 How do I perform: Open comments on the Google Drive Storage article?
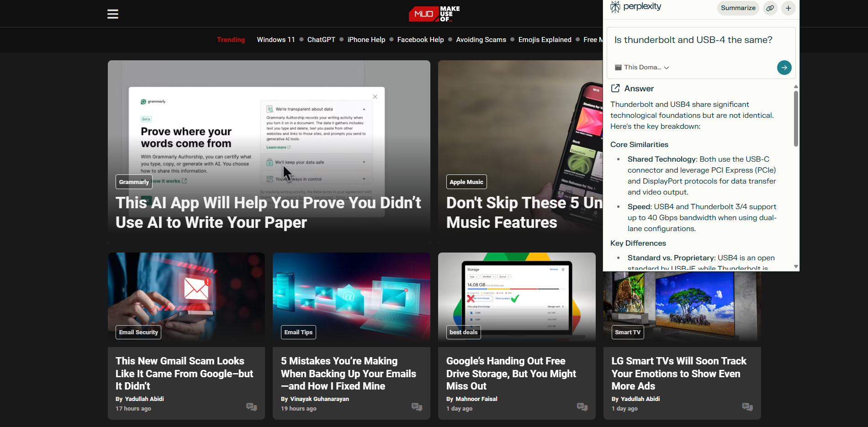(x=582, y=407)
